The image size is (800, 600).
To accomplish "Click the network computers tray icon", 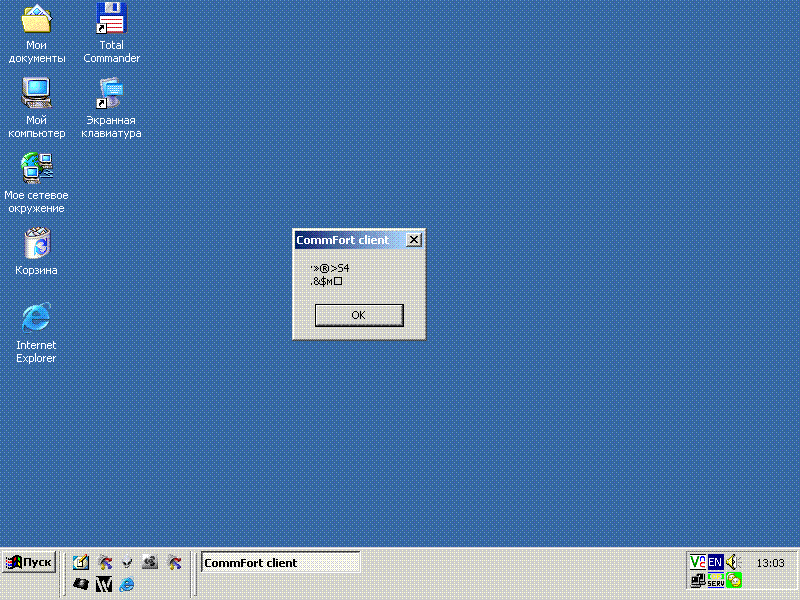I will 697,580.
